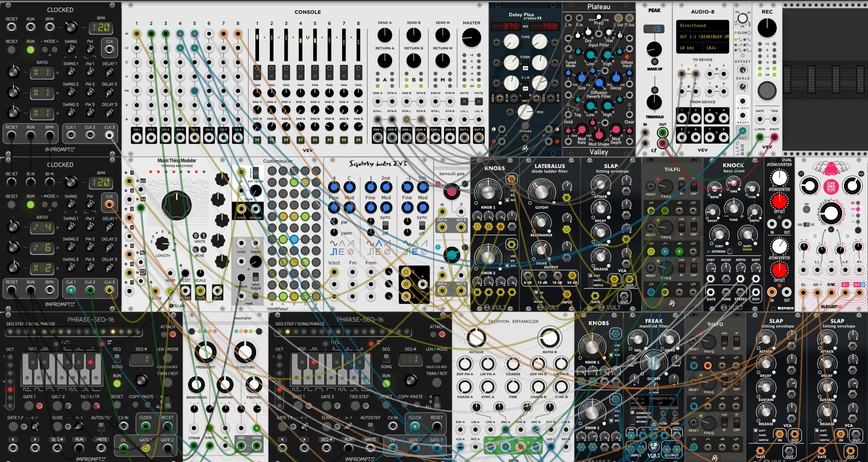
Task: Open the 48 kHz sample rate selector
Action: [689, 48]
